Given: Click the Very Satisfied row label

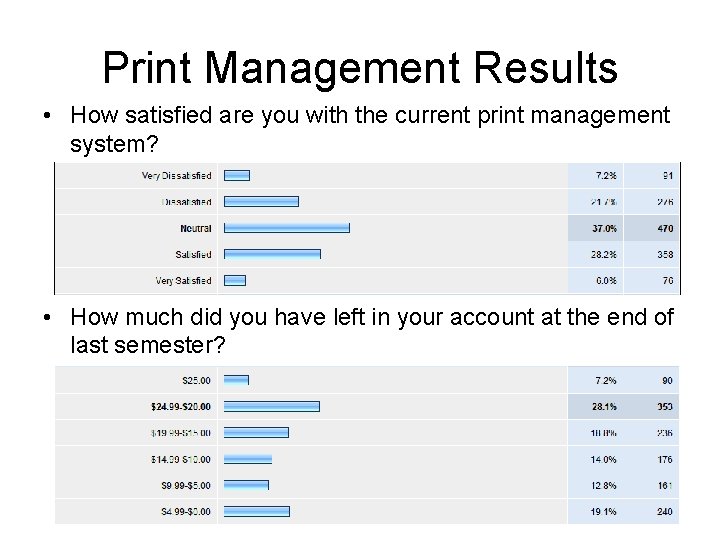Looking at the screenshot, I should point(183,281).
